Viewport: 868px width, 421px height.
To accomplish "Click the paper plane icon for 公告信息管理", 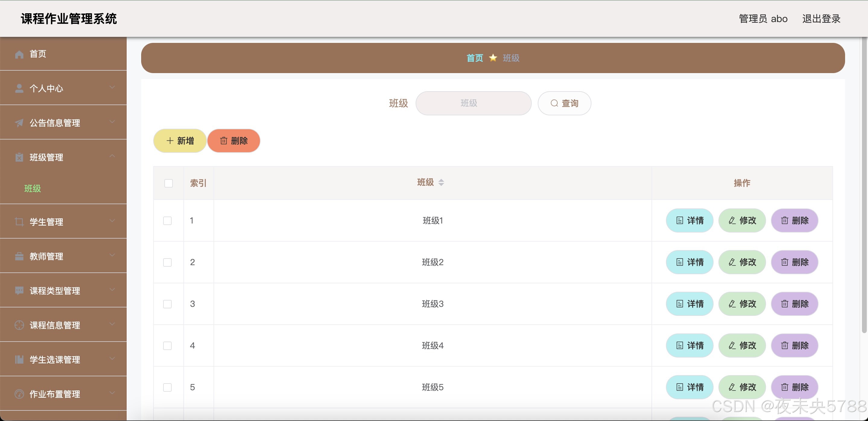I will tap(19, 123).
